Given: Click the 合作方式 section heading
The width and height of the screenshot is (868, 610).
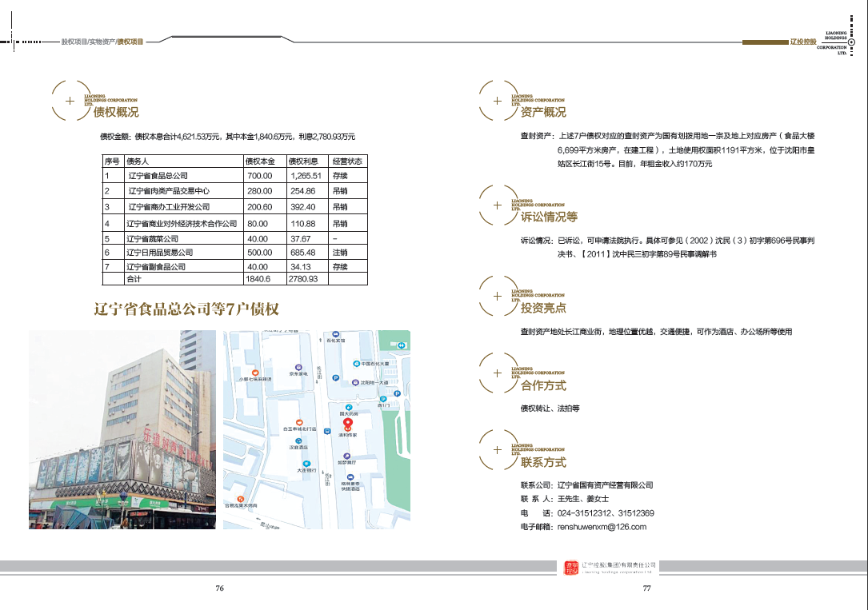Looking at the screenshot, I should [543, 385].
